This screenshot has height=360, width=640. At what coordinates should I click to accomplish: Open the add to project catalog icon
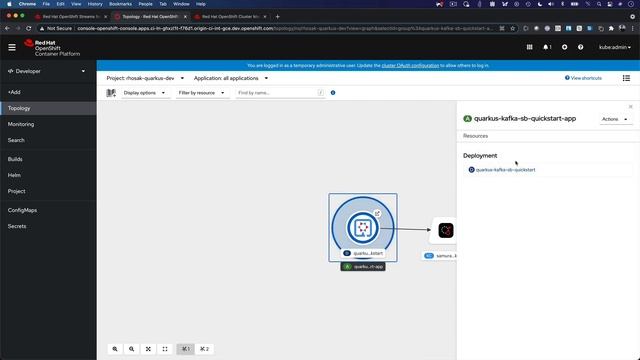(x=111, y=93)
